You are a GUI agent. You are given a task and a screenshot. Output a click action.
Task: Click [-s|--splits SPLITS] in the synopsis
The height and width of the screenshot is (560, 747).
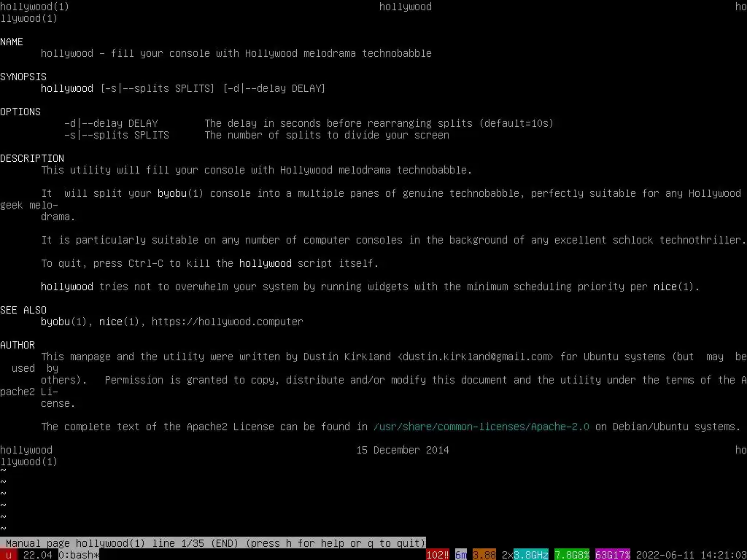coord(158,88)
